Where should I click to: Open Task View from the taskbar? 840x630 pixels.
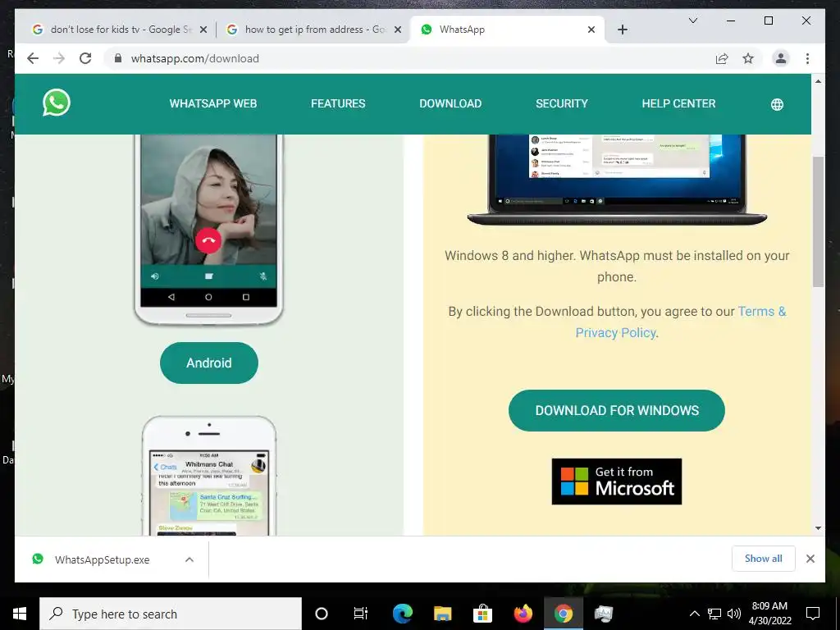[x=361, y=614]
